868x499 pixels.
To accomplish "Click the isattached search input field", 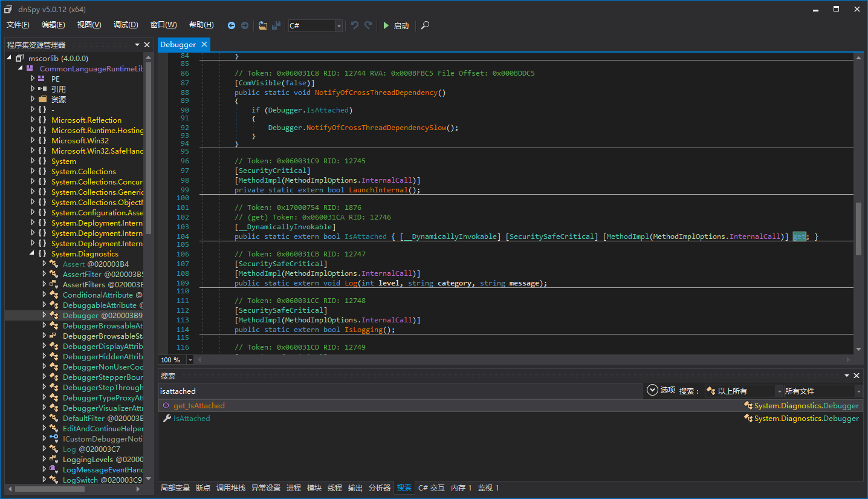I will coord(399,391).
